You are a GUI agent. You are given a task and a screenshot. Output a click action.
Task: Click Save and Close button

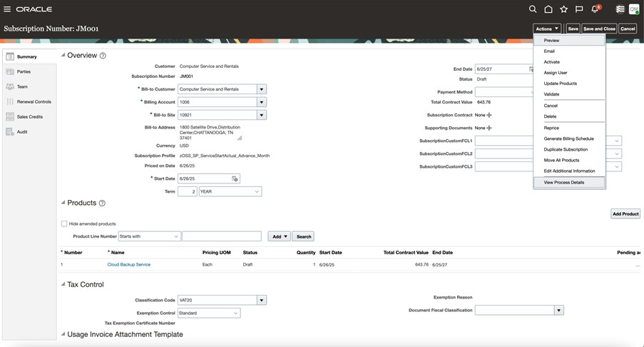599,29
